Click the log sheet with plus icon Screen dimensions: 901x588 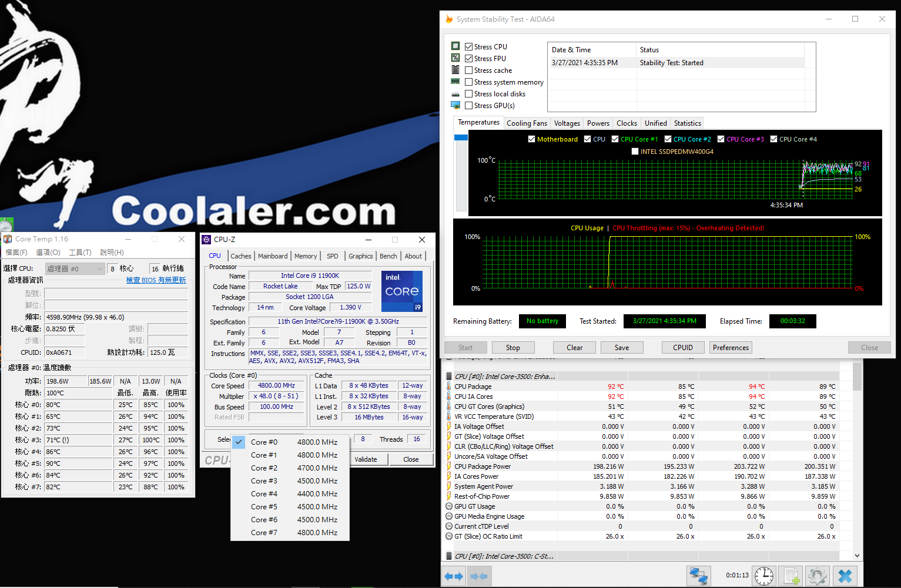tap(791, 576)
